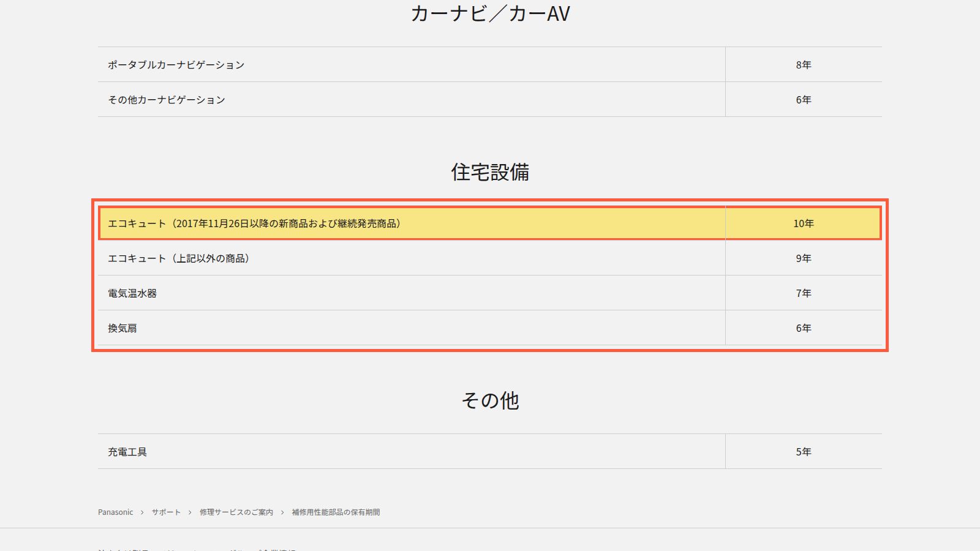Select the その他カーナビゲーション row label
Viewport: 980px width, 551px height.
[x=167, y=100]
